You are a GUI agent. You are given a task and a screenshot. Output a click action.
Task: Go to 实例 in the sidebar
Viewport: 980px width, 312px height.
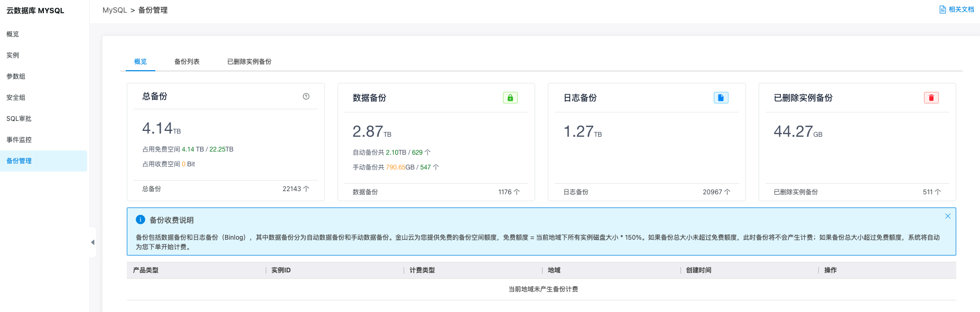pyautogui.click(x=13, y=55)
